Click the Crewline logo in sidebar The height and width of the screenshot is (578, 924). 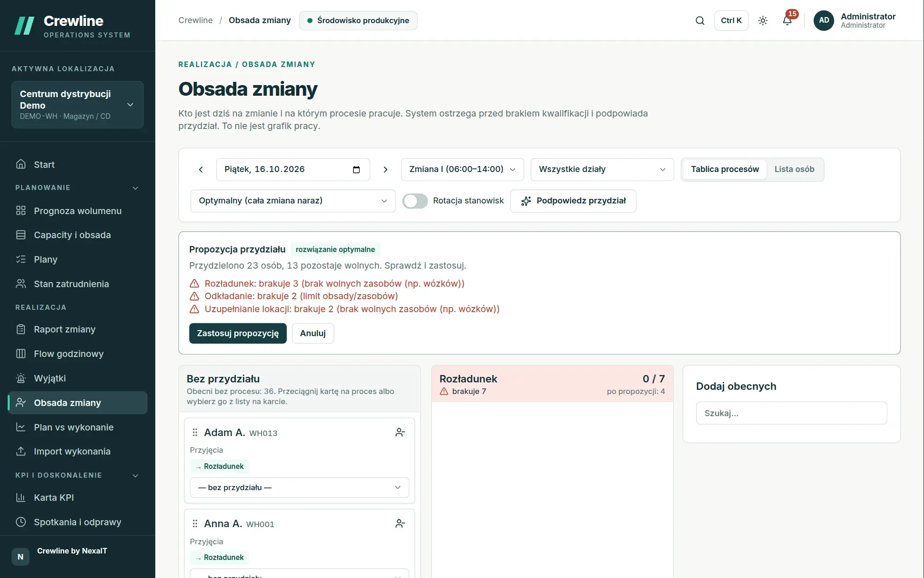(x=73, y=25)
